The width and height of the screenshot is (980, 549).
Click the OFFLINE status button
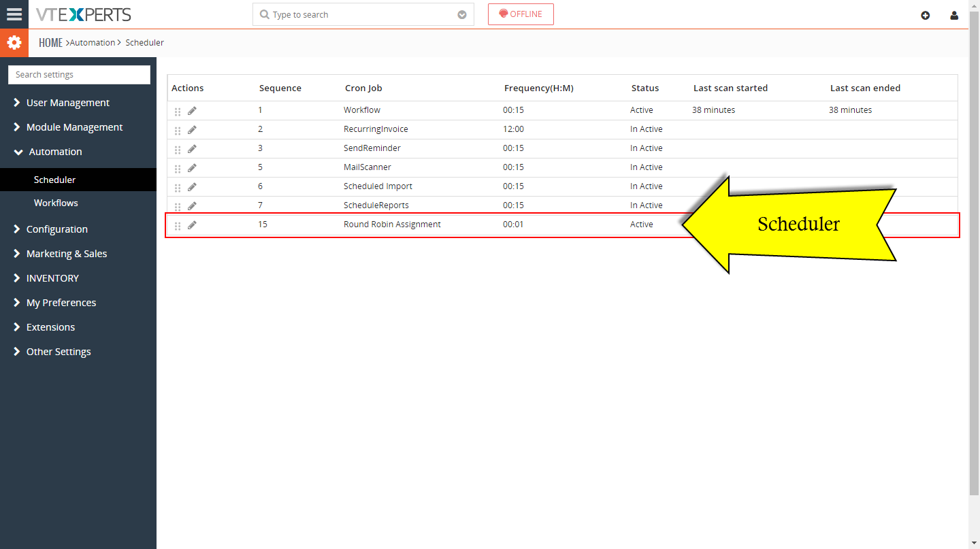point(521,14)
